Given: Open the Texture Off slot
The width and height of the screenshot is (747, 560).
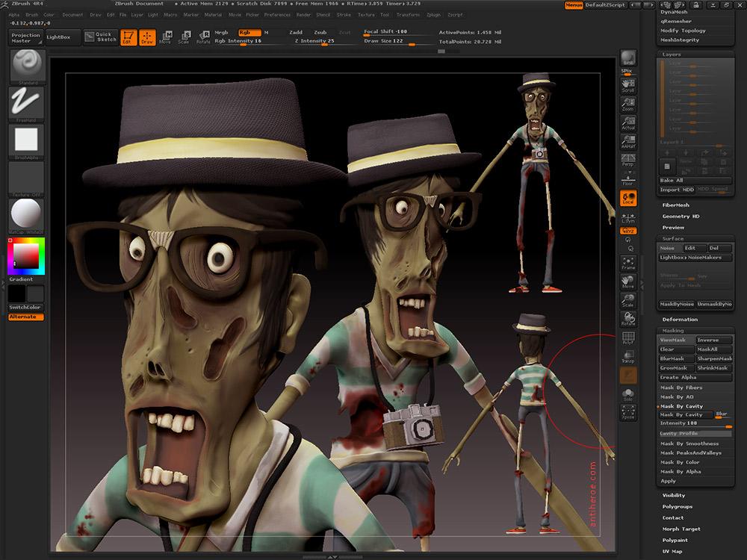Looking at the screenshot, I should pos(26,177).
